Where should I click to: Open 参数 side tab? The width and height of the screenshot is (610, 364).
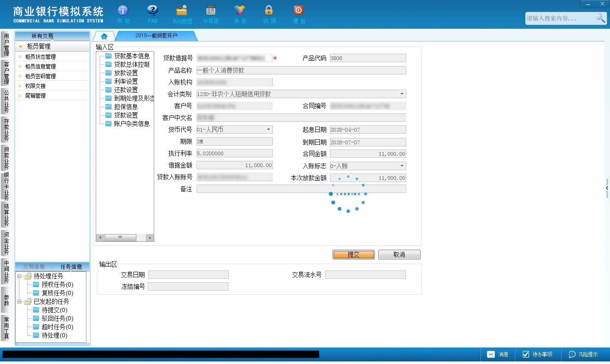coord(6,300)
